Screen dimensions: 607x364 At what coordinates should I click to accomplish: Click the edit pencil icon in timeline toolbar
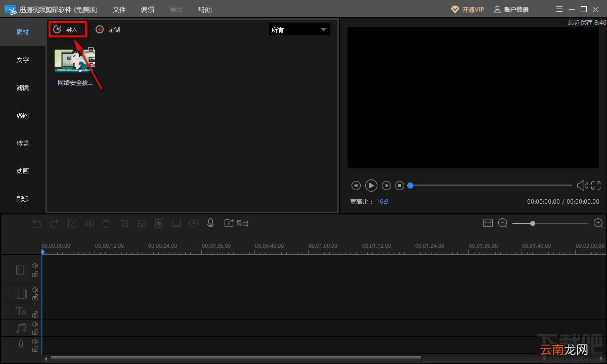[72, 223]
